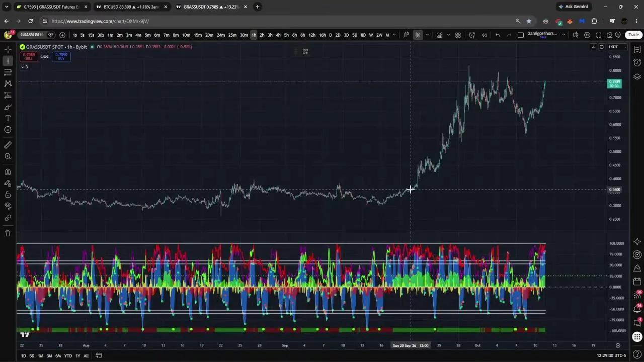Image resolution: width=644 pixels, height=362 pixels.
Task: Take a chart snapshot with camera icon
Action: click(609, 35)
